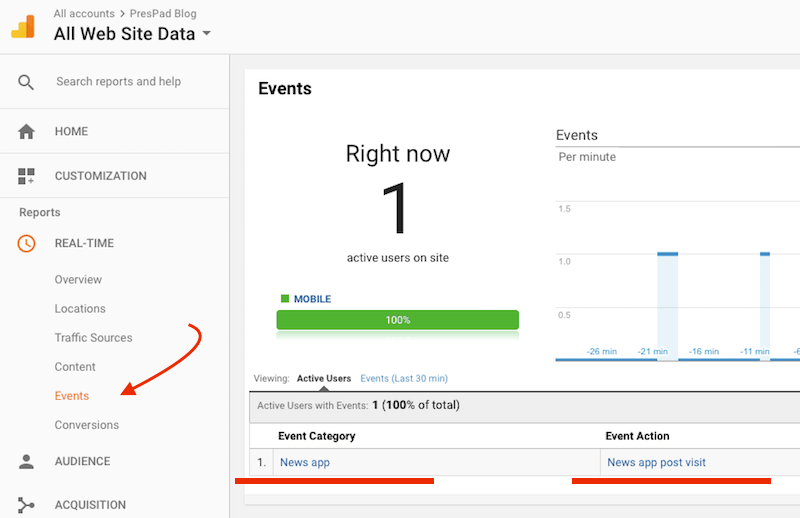Viewport: 800px width, 518px height.
Task: Expand the ACQUISITION section
Action: point(90,505)
